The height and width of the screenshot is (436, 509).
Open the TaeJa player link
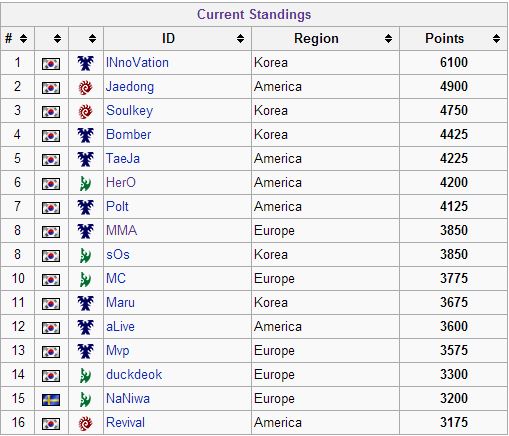[x=123, y=159]
